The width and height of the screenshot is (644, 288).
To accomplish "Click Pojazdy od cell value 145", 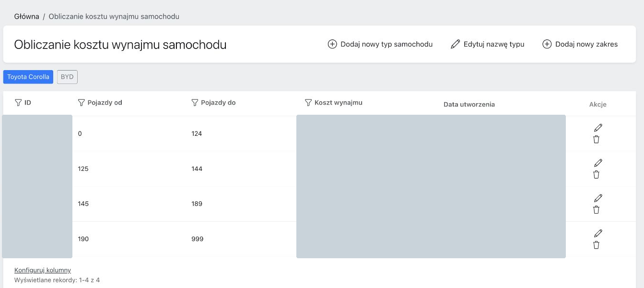I will pos(83,204).
